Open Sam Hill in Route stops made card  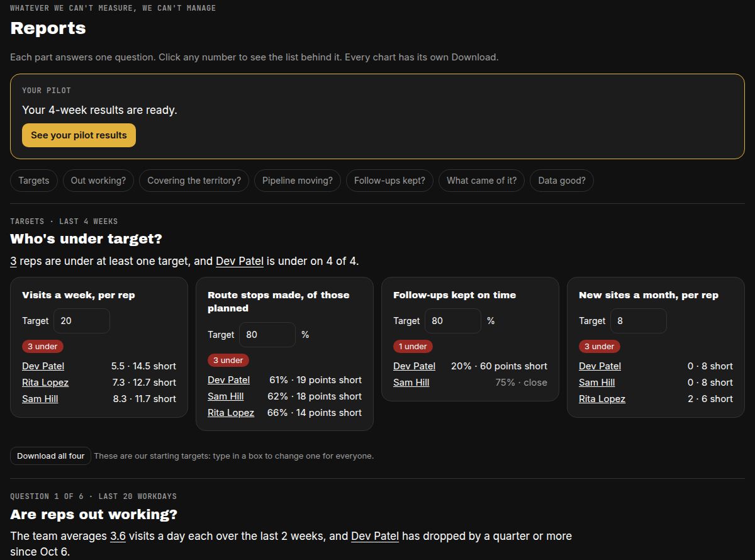pos(226,396)
